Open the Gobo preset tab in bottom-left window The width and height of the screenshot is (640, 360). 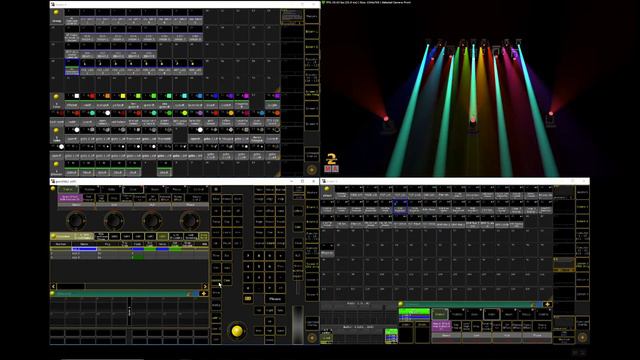(111, 189)
